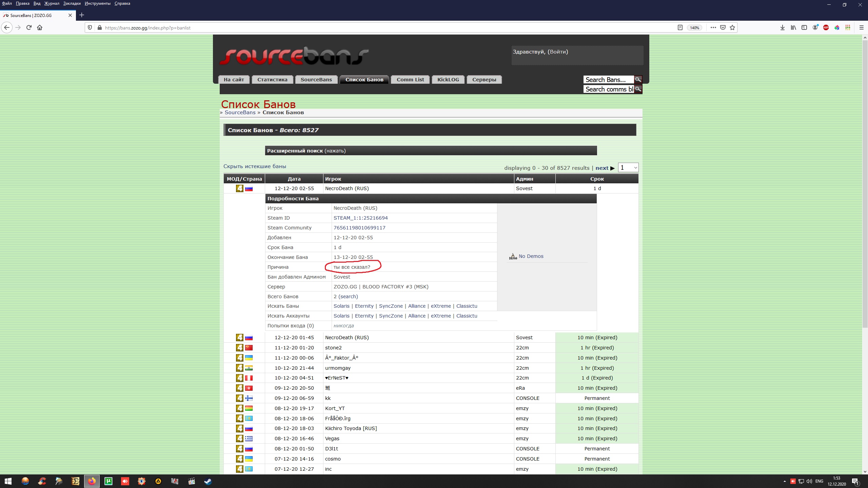Open the Adblock Plus extension icon
This screenshot has height=488, width=868.
point(826,27)
